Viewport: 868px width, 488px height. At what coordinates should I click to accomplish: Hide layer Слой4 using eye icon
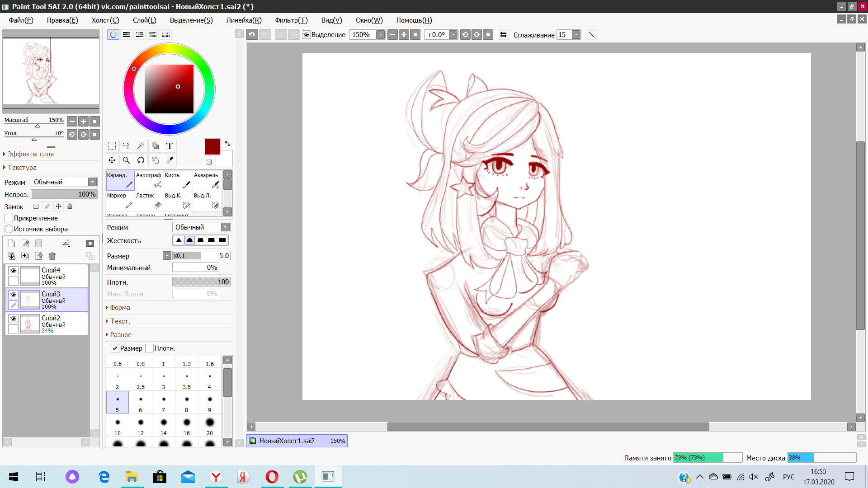pyautogui.click(x=13, y=271)
